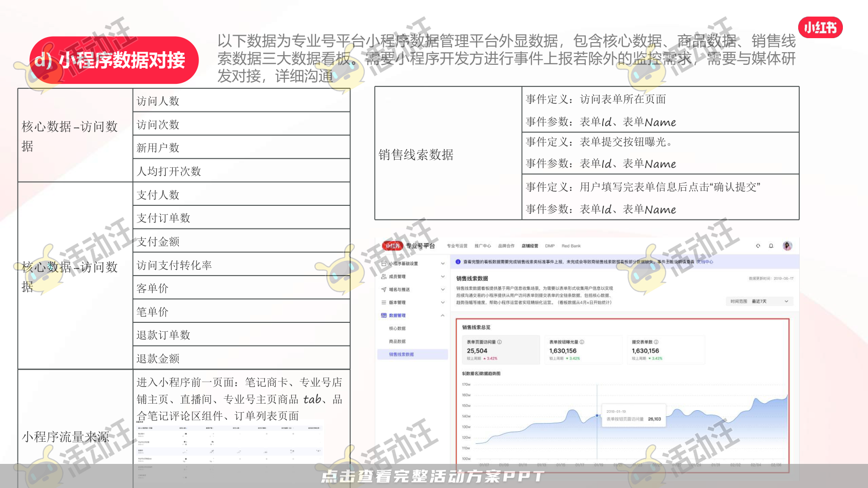The width and height of the screenshot is (868, 488).
Task: Click the 支付人数 table cell
Action: pos(242,194)
